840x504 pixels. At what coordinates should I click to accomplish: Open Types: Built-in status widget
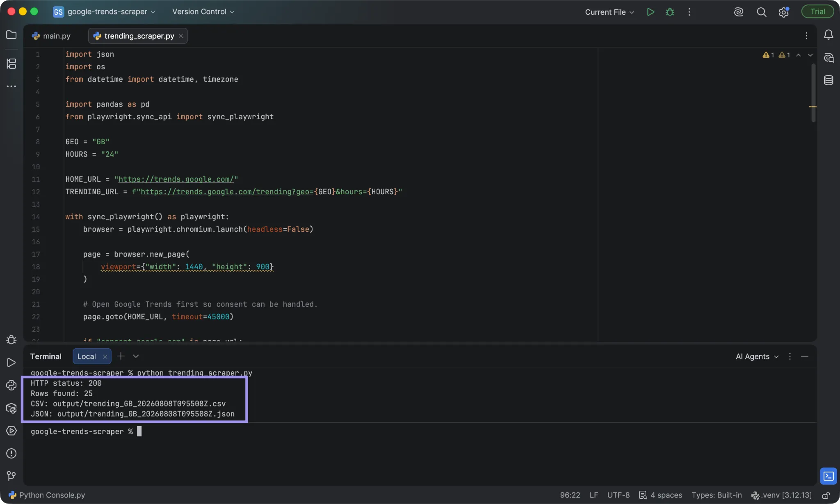717,495
